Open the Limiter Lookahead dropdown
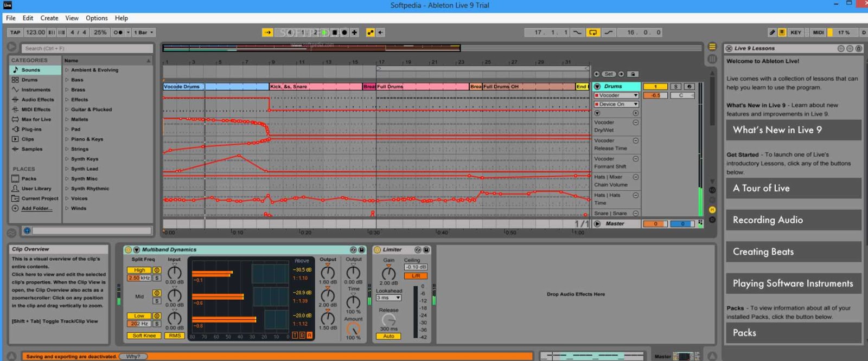This screenshot has height=361, width=868. [388, 298]
